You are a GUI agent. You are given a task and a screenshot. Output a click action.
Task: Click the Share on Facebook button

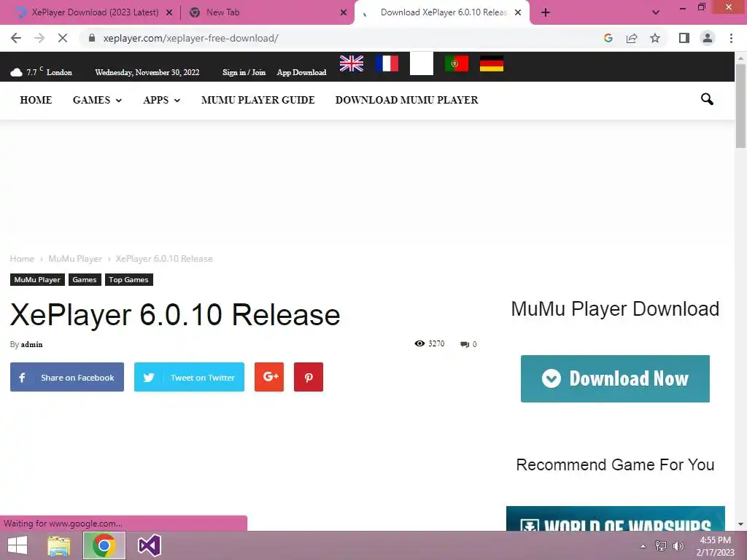(x=67, y=377)
